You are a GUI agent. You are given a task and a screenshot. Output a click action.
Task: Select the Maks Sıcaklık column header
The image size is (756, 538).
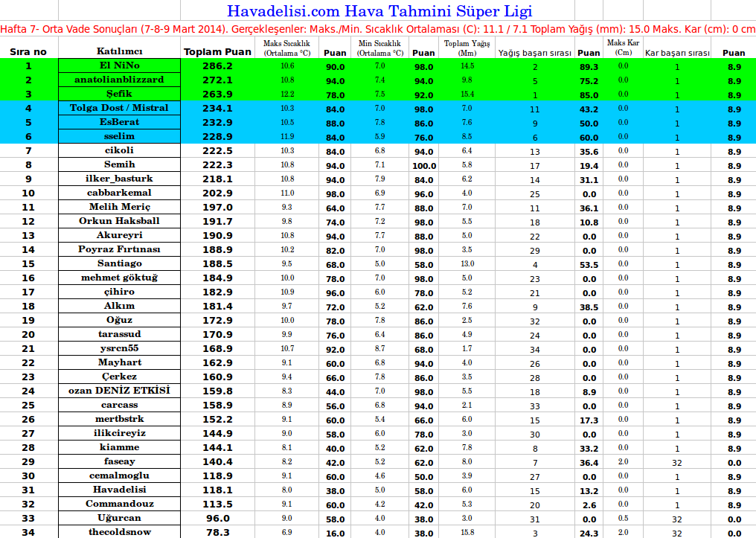[x=287, y=48]
